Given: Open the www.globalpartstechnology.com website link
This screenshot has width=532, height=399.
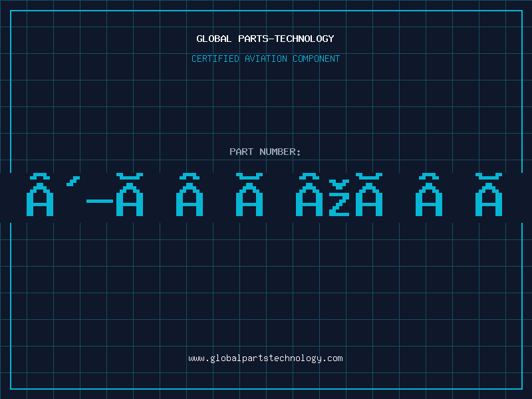Looking at the screenshot, I should (265, 358).
